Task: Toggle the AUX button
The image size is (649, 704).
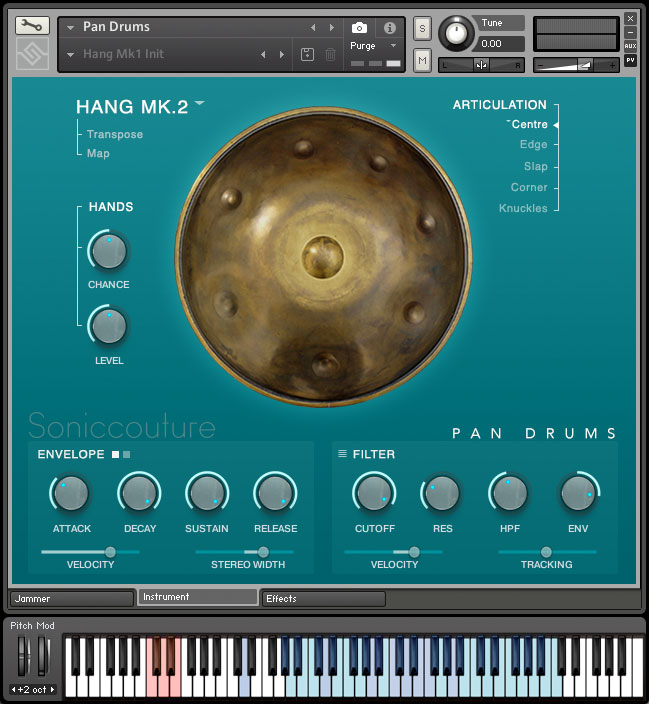Action: point(630,46)
